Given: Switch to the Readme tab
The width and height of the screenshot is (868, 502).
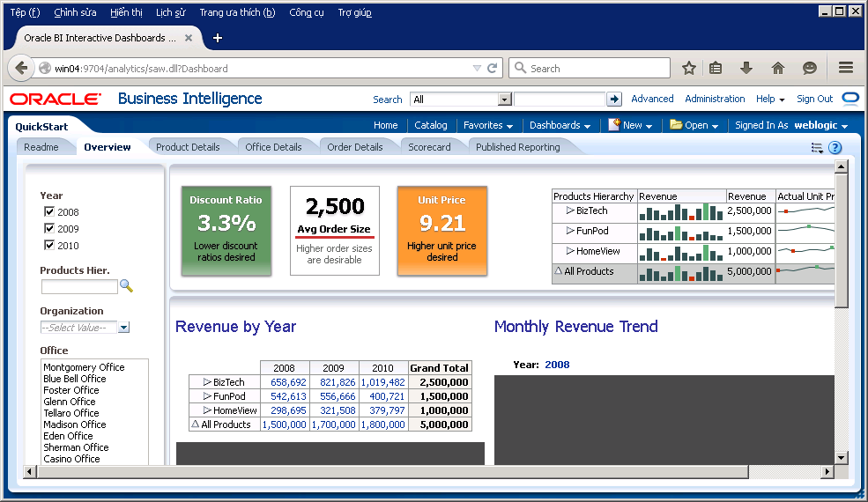Looking at the screenshot, I should point(41,147).
